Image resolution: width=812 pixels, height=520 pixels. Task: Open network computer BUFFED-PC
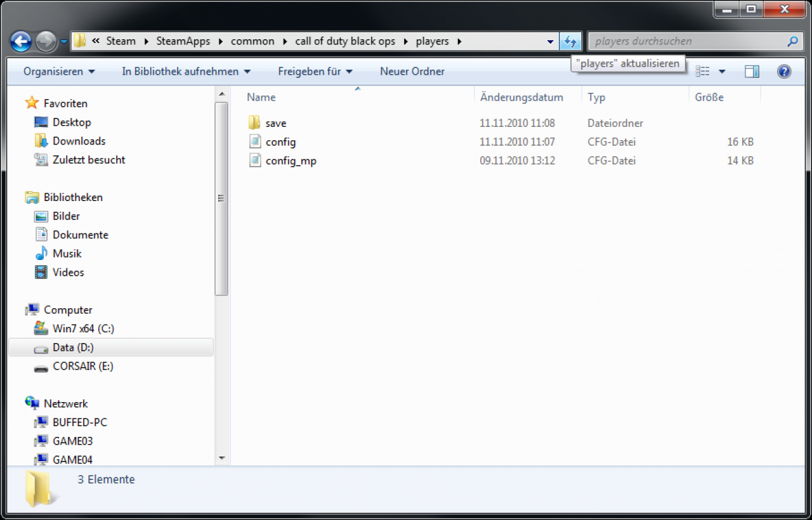pyautogui.click(x=80, y=422)
